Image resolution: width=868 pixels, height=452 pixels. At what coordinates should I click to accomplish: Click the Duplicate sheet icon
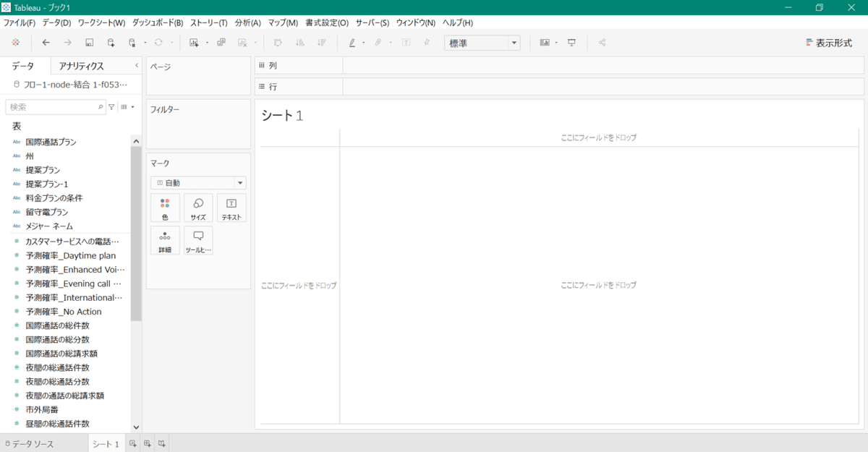221,43
